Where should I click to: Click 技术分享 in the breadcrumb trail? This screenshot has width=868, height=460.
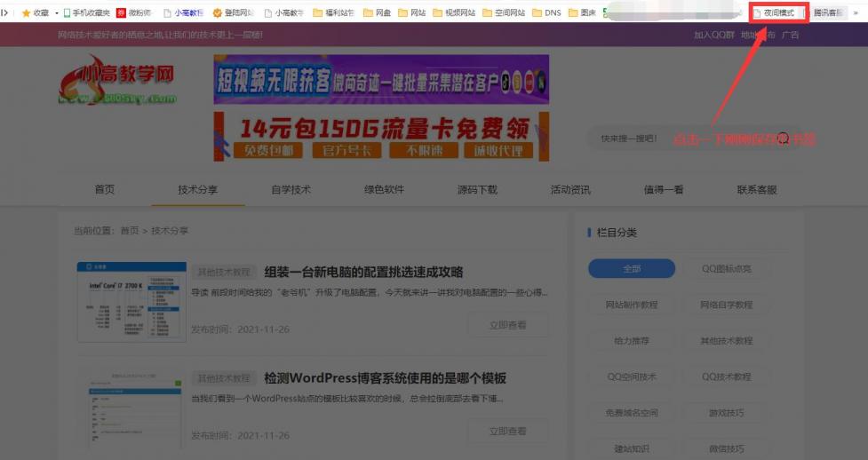(170, 231)
